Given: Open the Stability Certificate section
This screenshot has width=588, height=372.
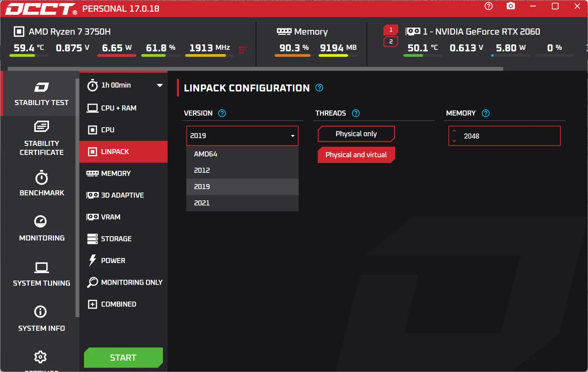Looking at the screenshot, I should 41,138.
